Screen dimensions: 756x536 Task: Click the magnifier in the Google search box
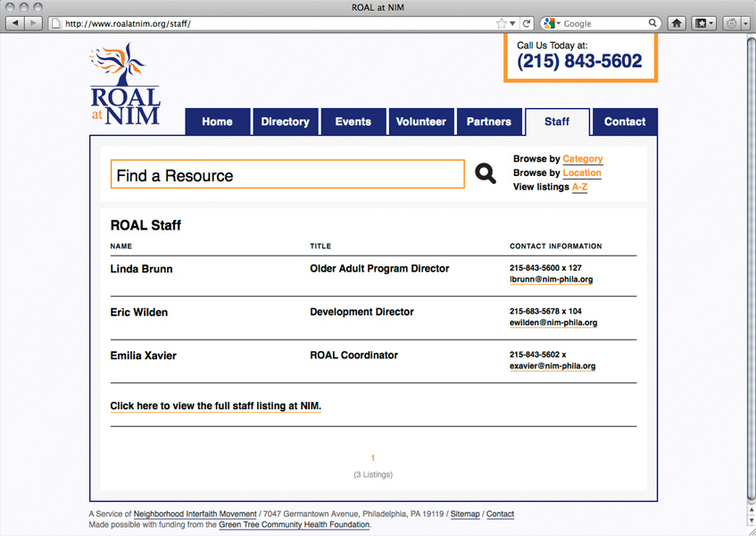[652, 23]
